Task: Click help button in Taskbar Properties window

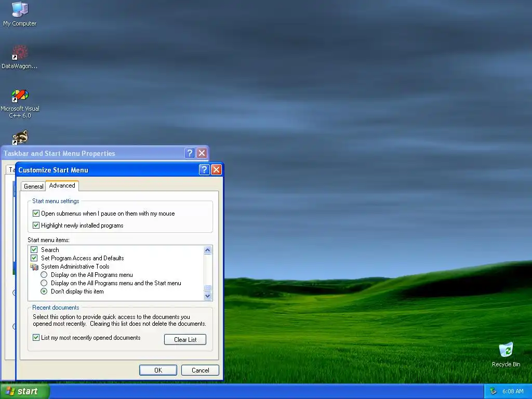Action: pos(190,153)
